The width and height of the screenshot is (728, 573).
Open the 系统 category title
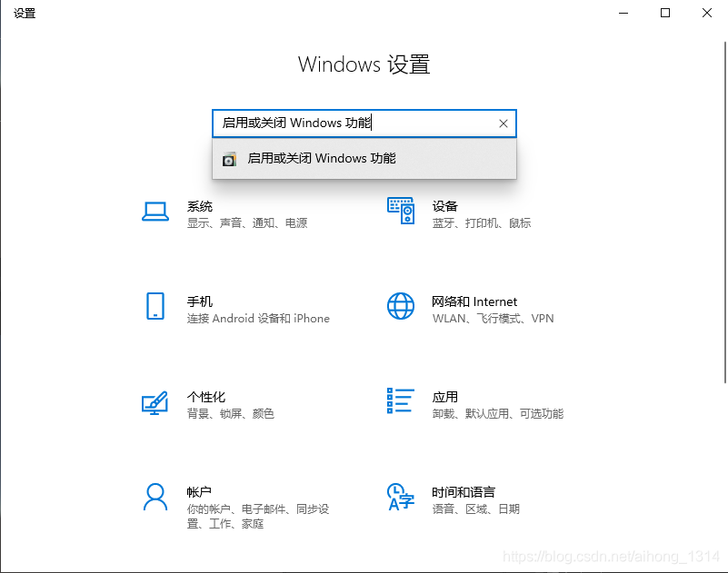point(200,206)
